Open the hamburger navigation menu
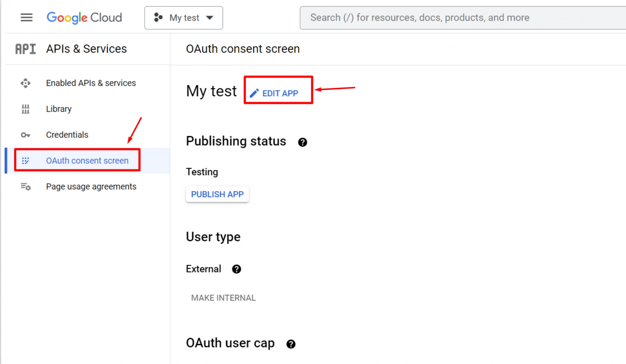 [x=27, y=18]
